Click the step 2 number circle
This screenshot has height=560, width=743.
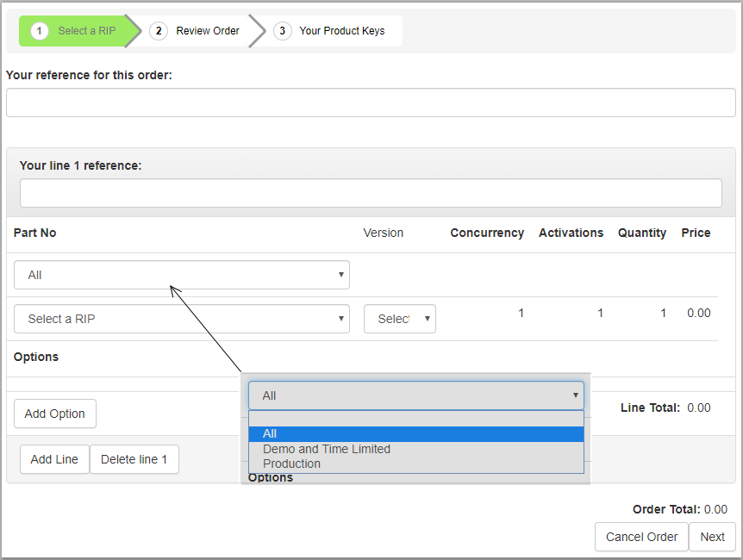(159, 31)
